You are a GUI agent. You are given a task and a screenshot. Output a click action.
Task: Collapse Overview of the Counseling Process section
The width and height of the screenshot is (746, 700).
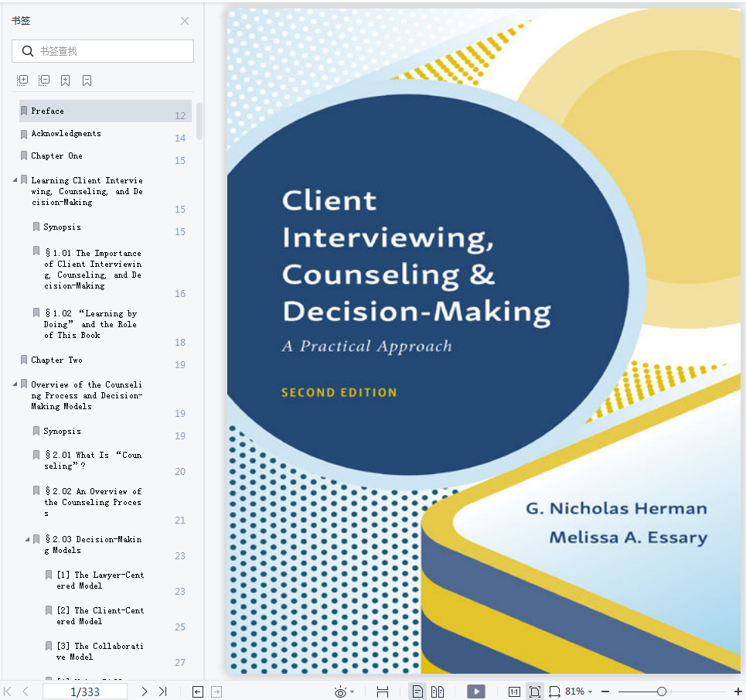point(15,384)
